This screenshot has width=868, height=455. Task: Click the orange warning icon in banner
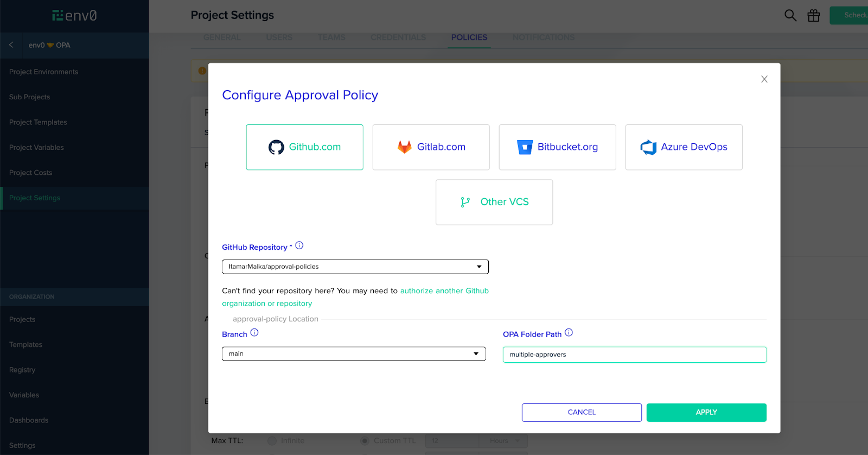pos(202,71)
